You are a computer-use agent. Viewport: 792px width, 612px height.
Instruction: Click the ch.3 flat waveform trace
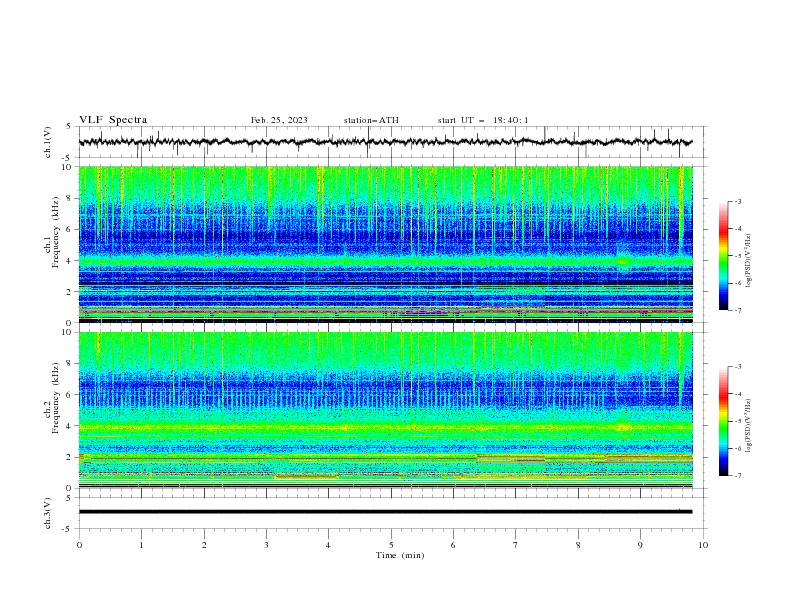pos(385,512)
